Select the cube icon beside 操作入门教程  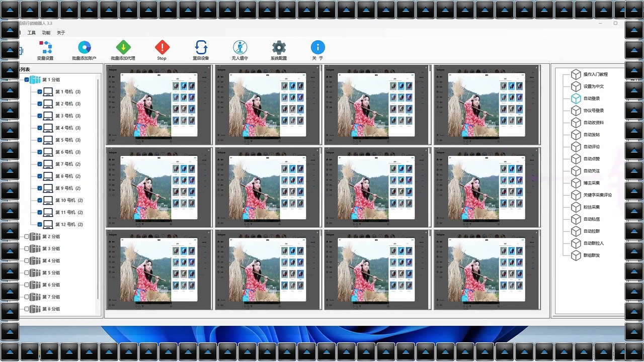point(576,74)
